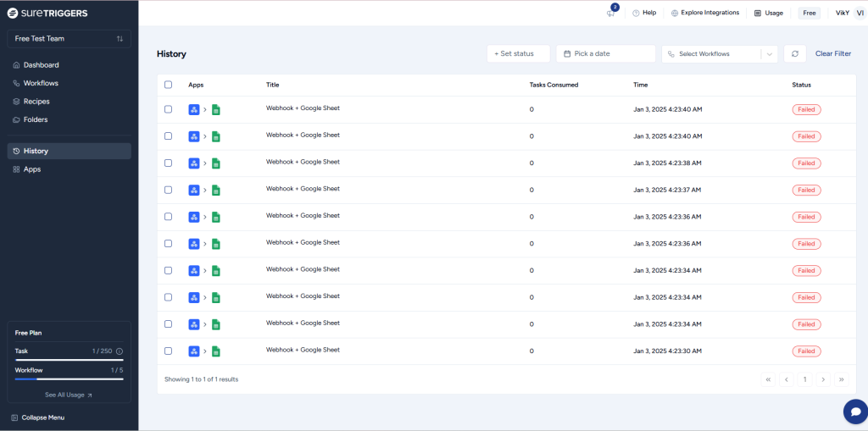Click the VI user avatar
Viewport: 868px width, 431px height.
[x=860, y=13]
